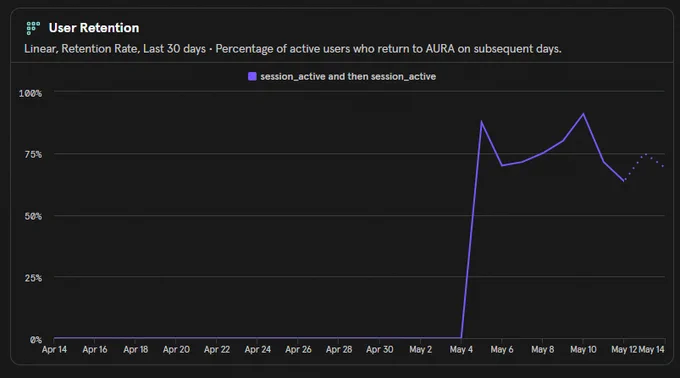Click the 100% y-axis label

tap(30, 93)
